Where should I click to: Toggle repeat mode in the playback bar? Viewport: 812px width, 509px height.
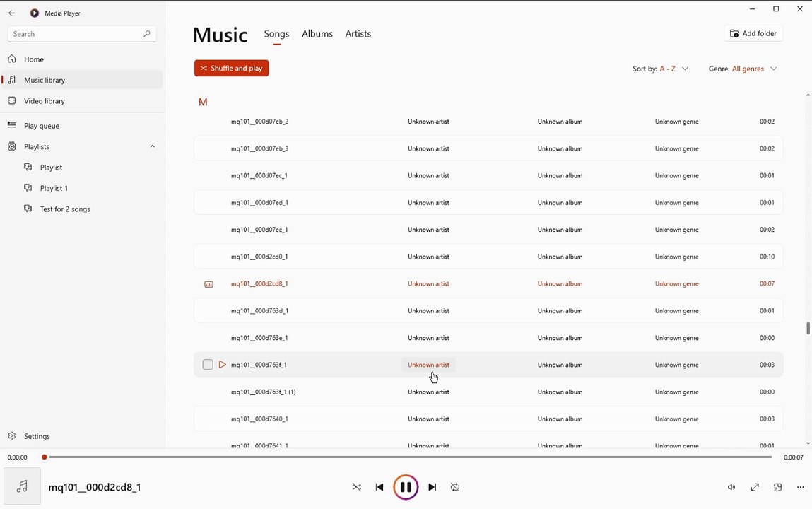tap(455, 487)
